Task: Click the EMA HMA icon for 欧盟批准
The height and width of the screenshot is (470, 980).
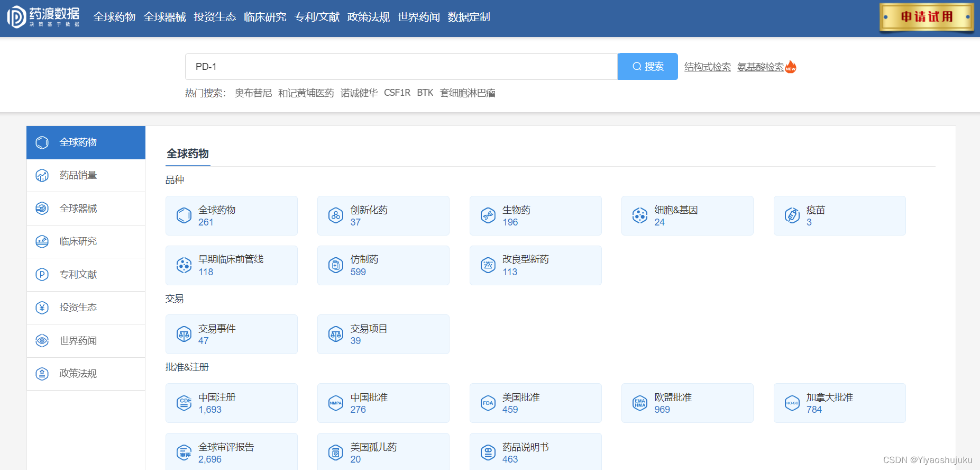Action: click(640, 403)
